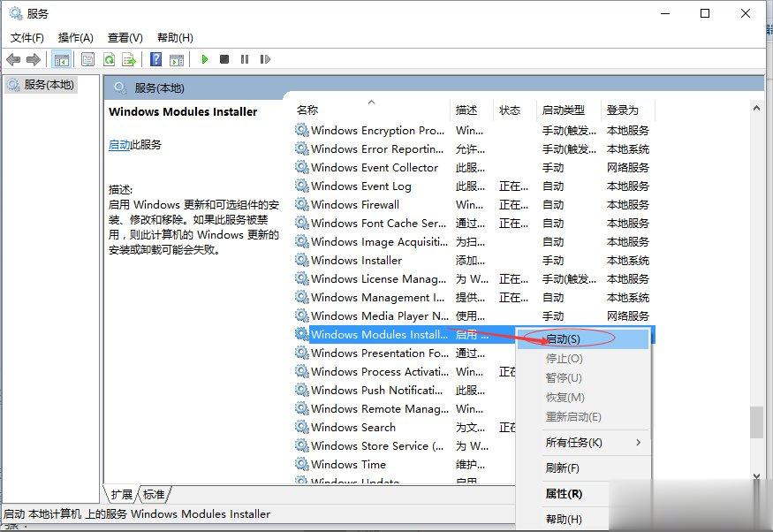Click the Pause Service toolbar icon
773x532 pixels.
click(x=245, y=59)
